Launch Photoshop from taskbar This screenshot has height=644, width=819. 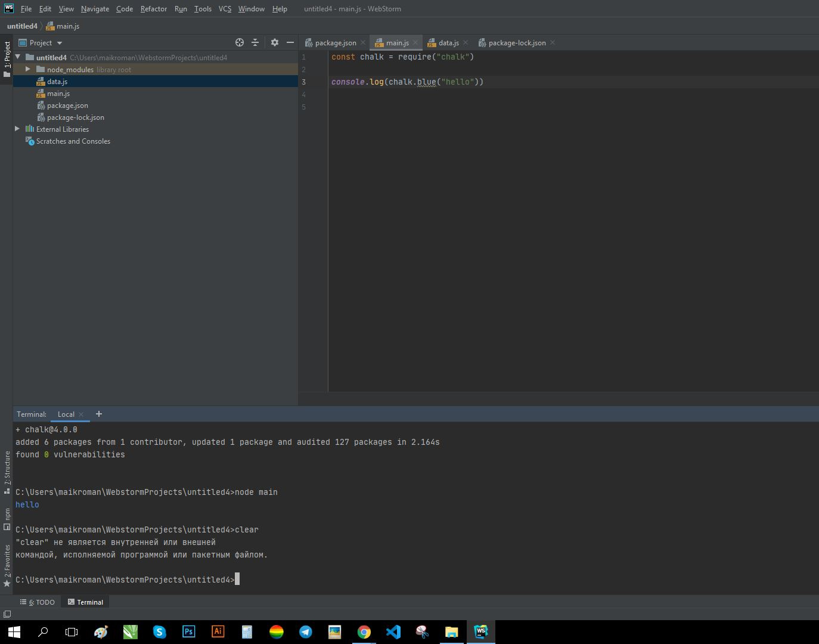188,632
